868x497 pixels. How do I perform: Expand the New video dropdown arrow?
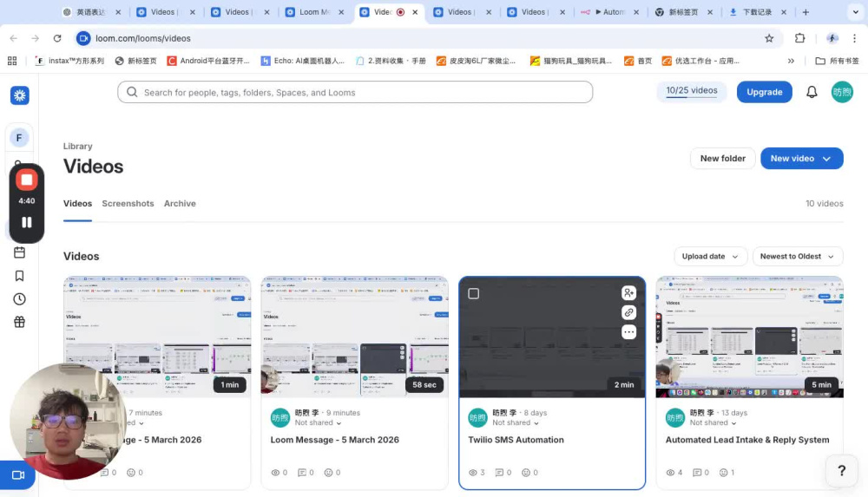826,158
